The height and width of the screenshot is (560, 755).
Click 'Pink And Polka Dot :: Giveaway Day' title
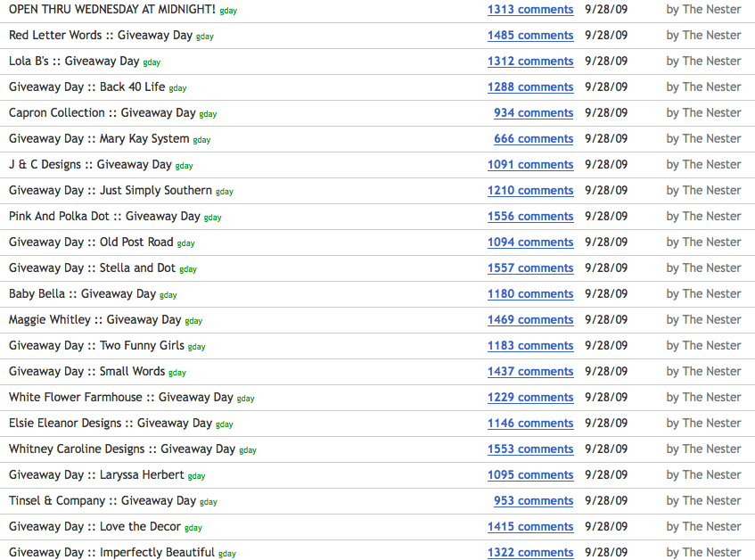coord(104,216)
